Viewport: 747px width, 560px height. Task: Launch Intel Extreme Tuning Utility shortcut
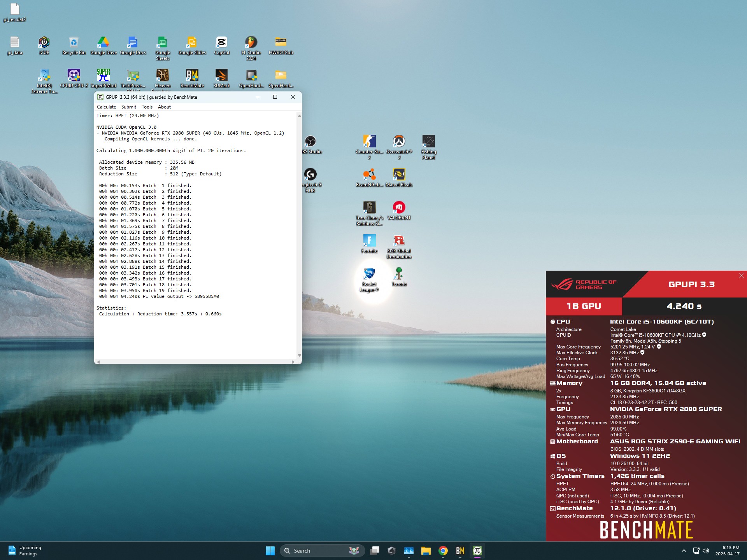coord(44,81)
